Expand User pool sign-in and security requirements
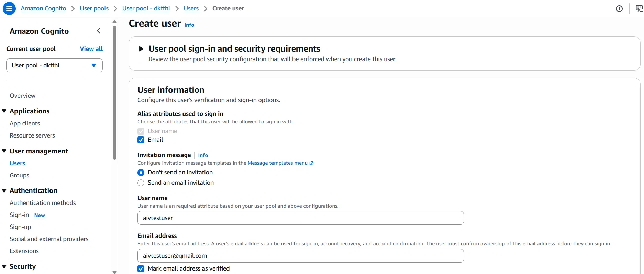Image resolution: width=644 pixels, height=274 pixels. 141,49
